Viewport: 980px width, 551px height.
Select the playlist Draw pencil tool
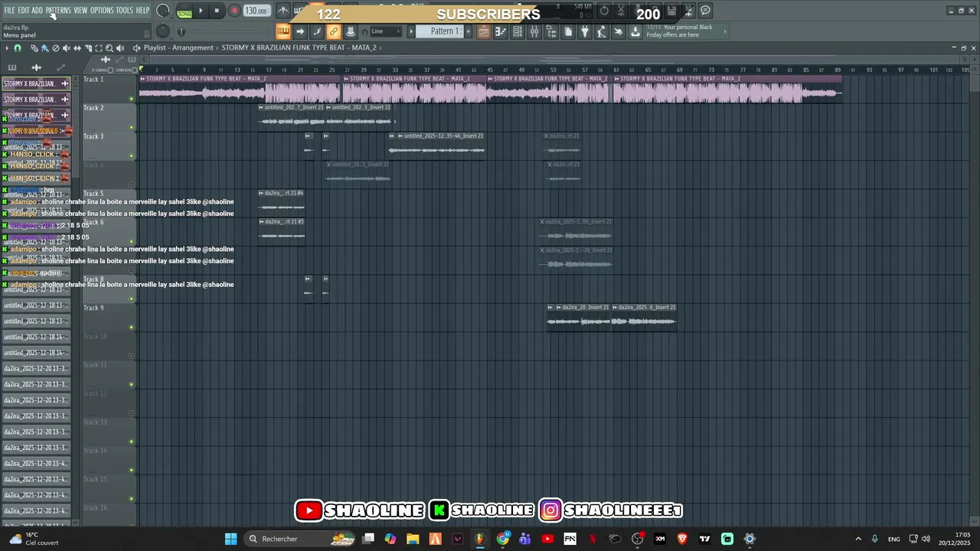coord(34,48)
